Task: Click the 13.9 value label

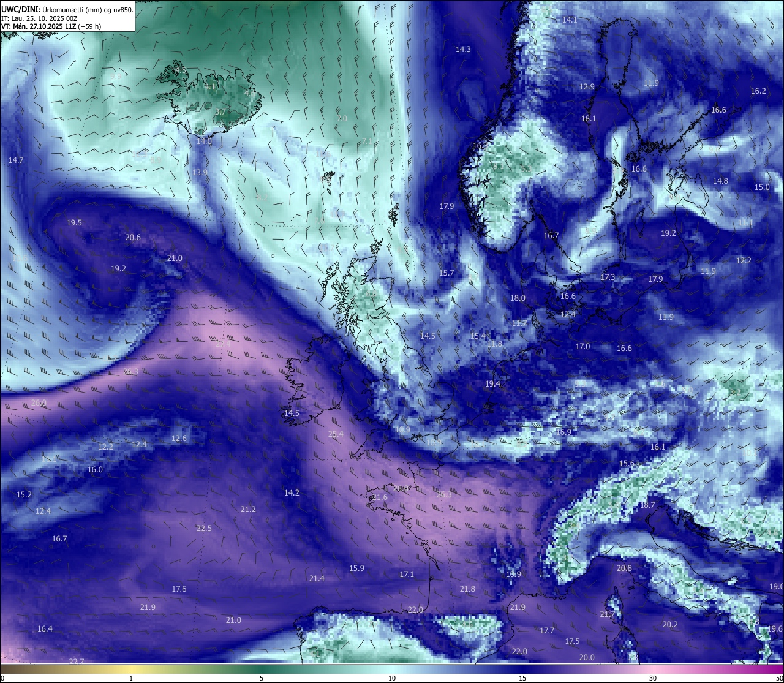Action: tap(200, 173)
